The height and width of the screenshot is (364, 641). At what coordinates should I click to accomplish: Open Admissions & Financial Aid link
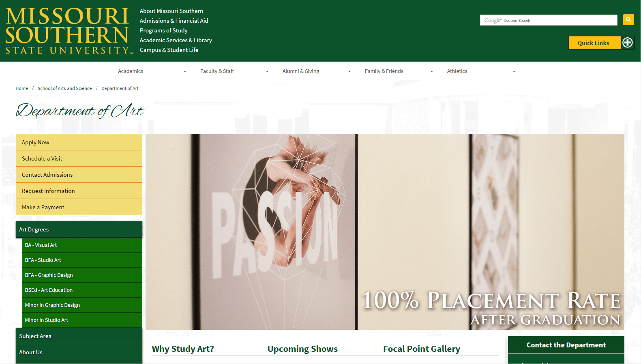click(x=174, y=21)
